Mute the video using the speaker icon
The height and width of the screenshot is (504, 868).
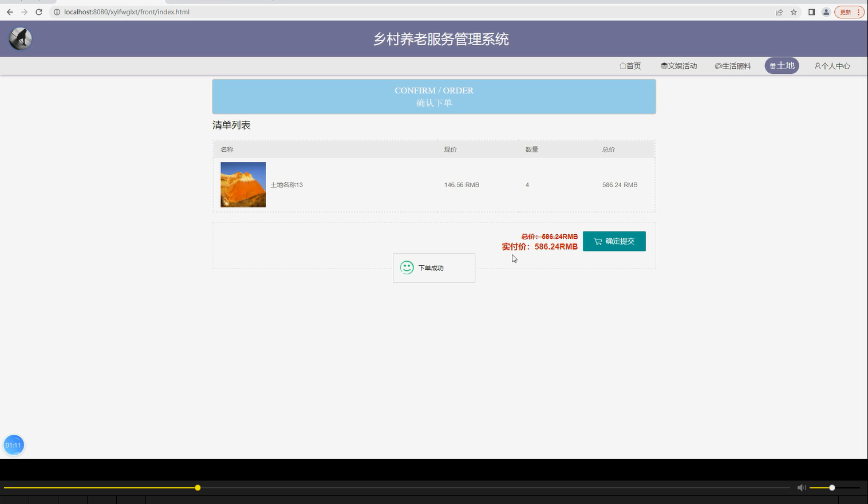pyautogui.click(x=801, y=487)
